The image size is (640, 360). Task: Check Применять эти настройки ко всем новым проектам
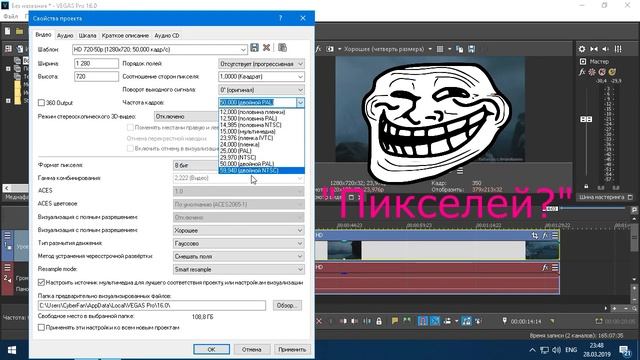pyautogui.click(x=41, y=327)
